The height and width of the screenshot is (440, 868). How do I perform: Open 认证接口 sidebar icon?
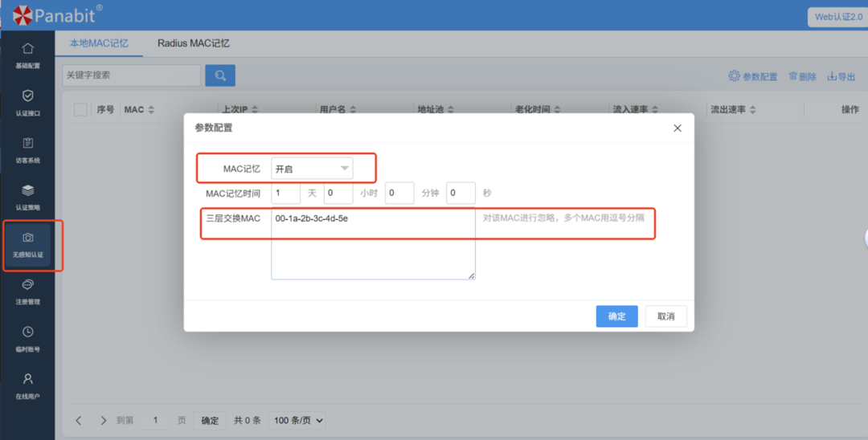click(27, 102)
